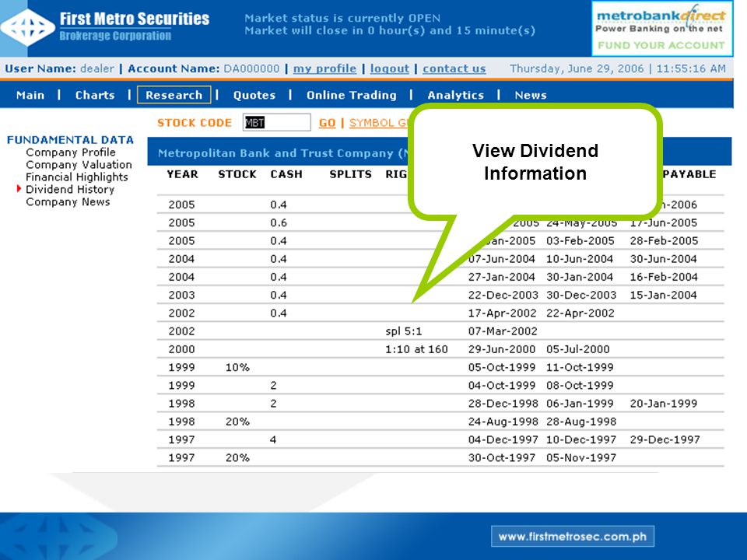
Task: Select the Research menu tab
Action: tap(174, 95)
